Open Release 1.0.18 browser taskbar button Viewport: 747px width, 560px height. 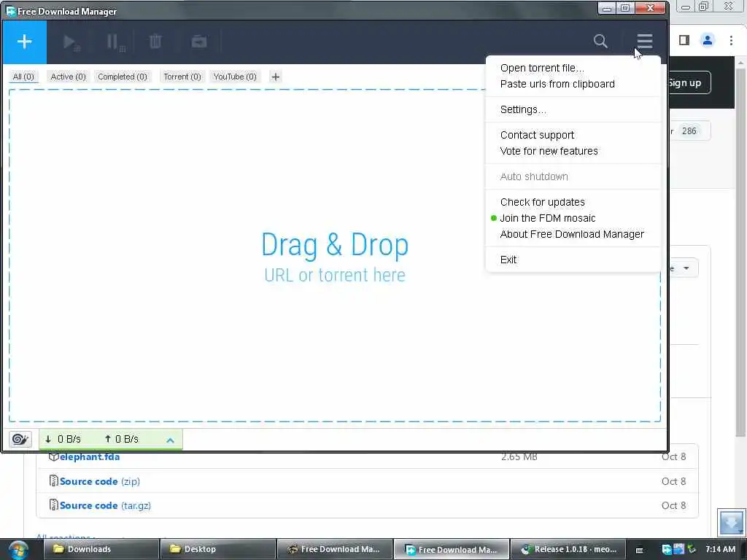click(x=568, y=550)
